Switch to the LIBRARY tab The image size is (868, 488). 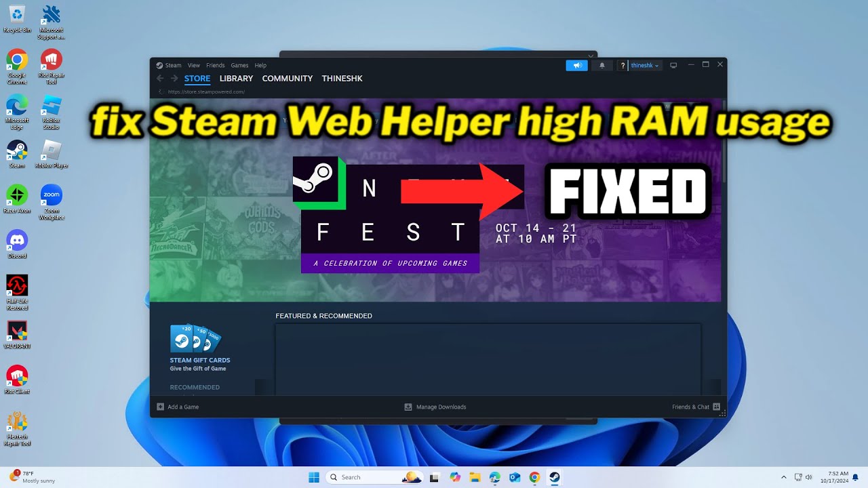[236, 79]
